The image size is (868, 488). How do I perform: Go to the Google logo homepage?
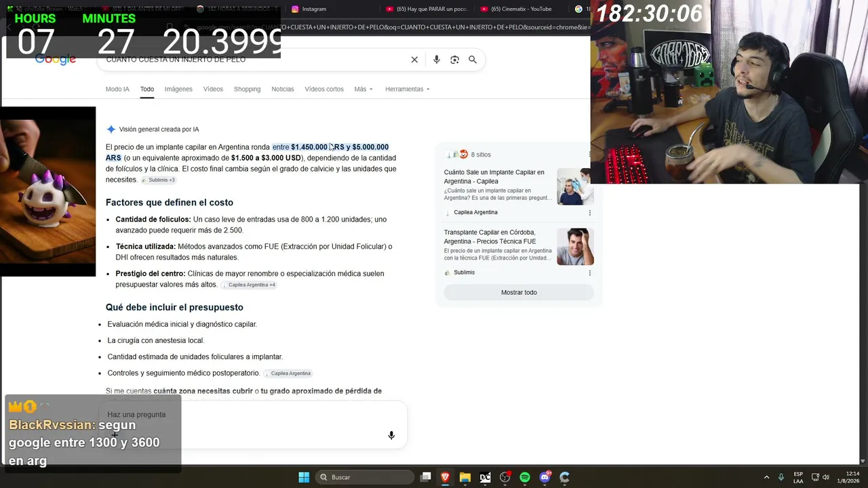coord(56,60)
